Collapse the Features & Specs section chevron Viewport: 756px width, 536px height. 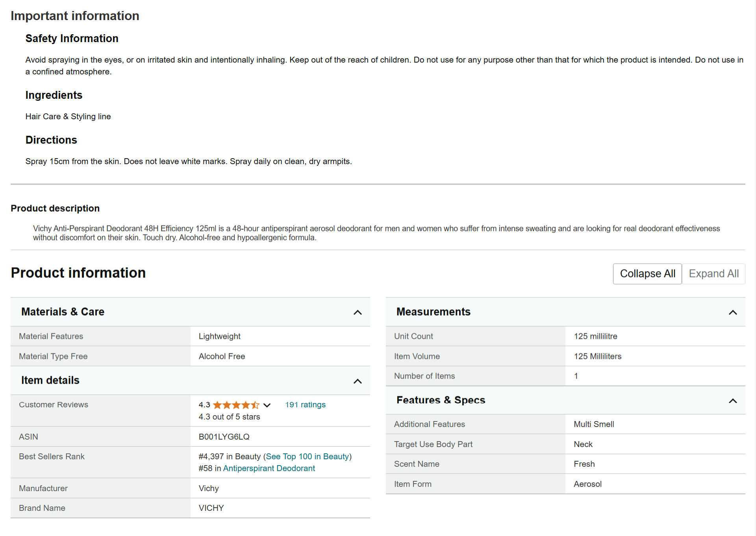(x=733, y=401)
